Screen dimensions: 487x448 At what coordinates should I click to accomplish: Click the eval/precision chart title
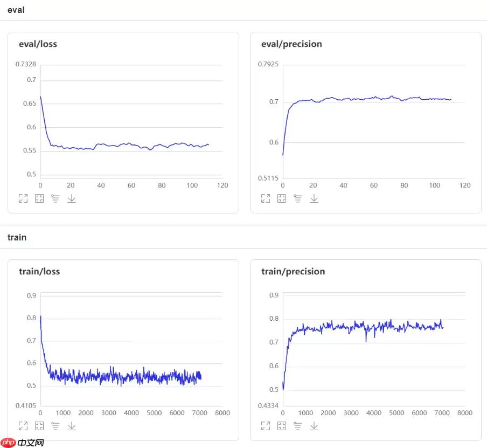pyautogui.click(x=291, y=44)
